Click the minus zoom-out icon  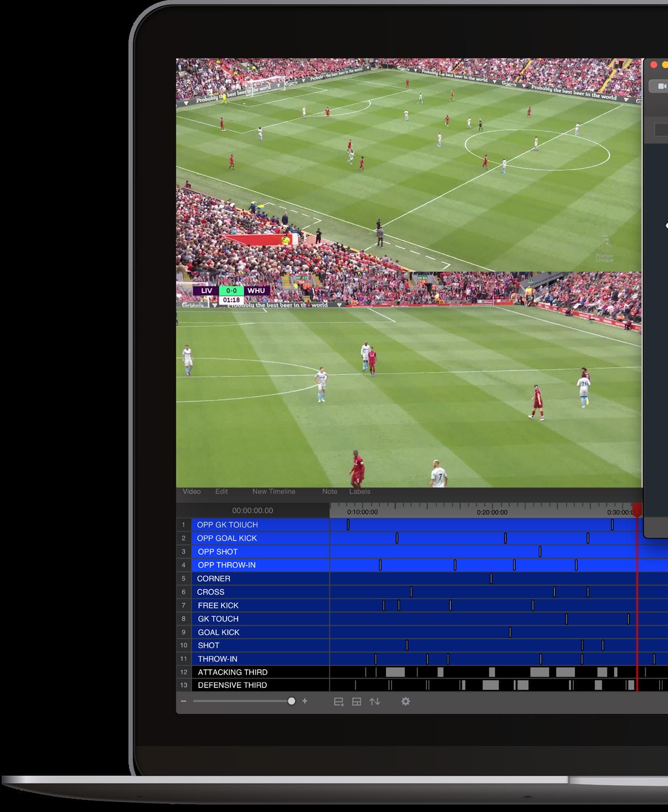pyautogui.click(x=184, y=701)
